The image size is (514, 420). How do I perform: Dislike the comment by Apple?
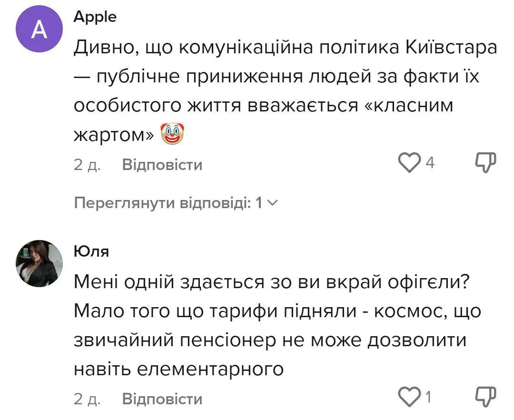click(486, 163)
